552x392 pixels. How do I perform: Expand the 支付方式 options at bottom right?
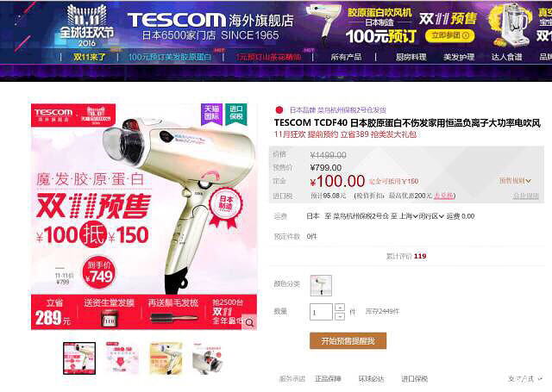525,378
